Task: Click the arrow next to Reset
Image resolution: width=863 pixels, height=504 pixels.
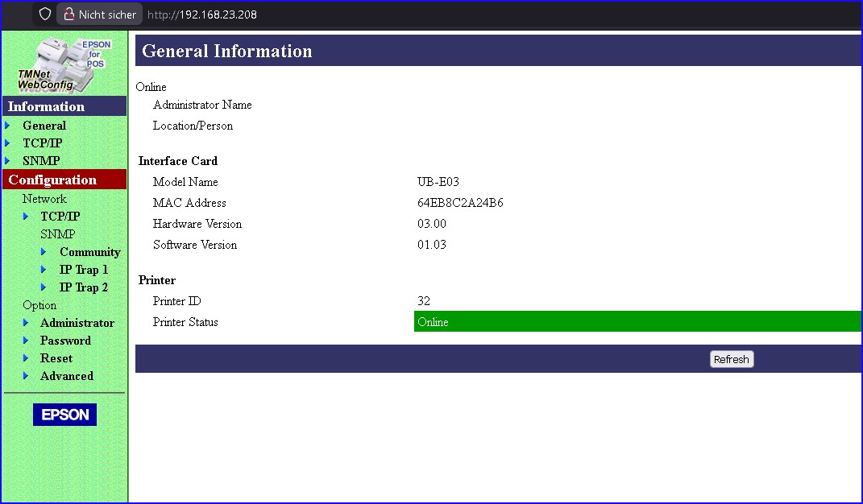Action: [26, 358]
